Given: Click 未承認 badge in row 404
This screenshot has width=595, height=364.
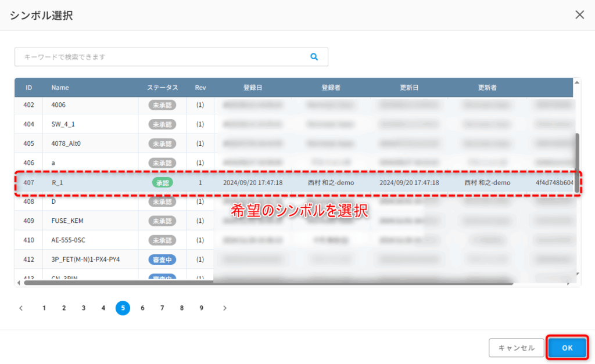Looking at the screenshot, I should click(163, 124).
